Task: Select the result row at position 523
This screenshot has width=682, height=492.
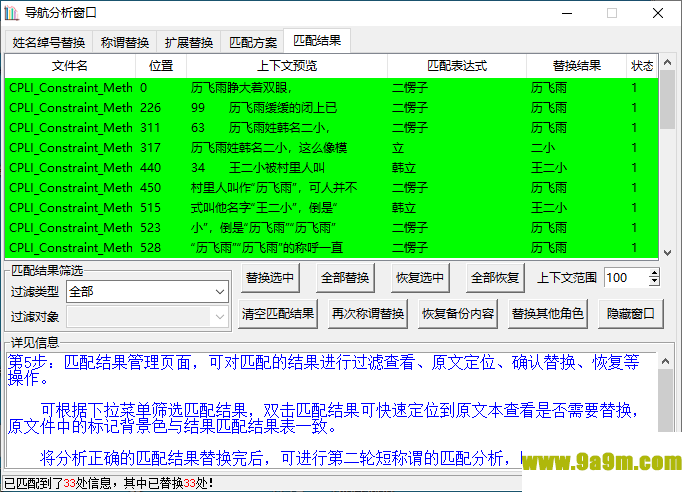Action: tap(331, 228)
